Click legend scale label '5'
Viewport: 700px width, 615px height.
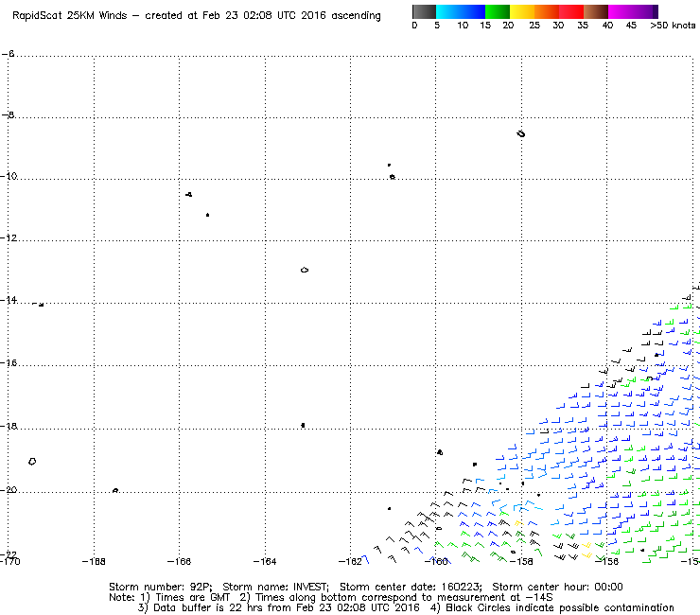(x=437, y=26)
